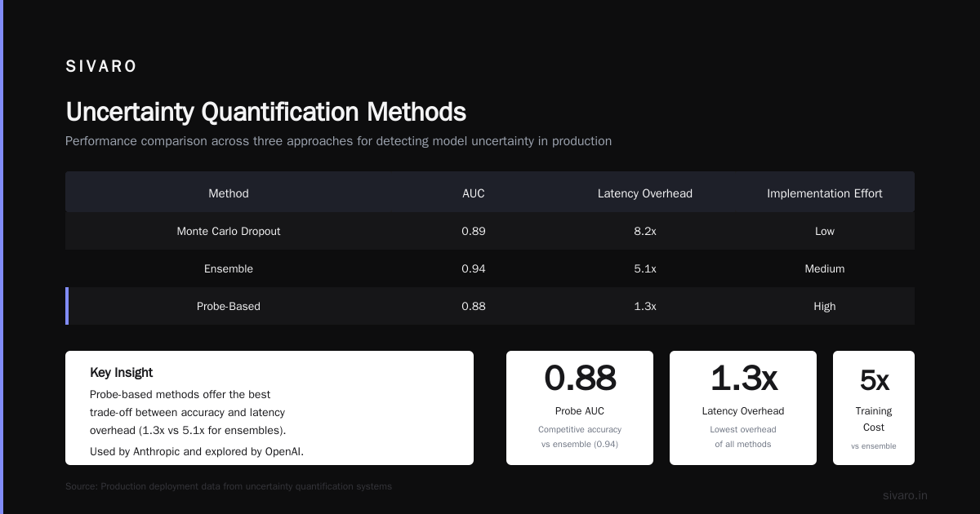This screenshot has width=980, height=514.
Task: Click the Low implementation effort cell
Action: point(825,231)
